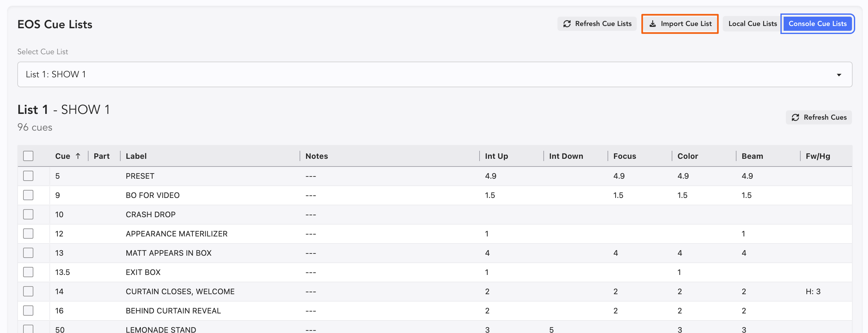The width and height of the screenshot is (868, 333).
Task: Open the Select Cue List dropdown
Action: click(434, 74)
